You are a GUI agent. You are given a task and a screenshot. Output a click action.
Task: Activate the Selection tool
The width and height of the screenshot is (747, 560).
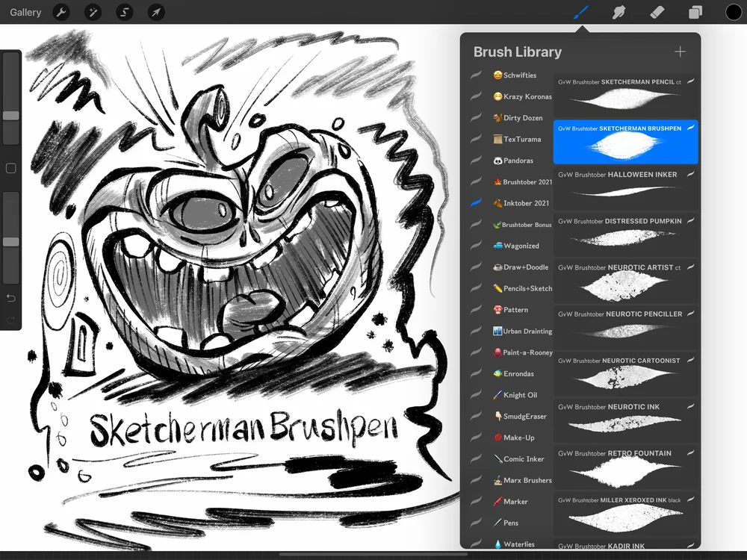[x=125, y=12]
